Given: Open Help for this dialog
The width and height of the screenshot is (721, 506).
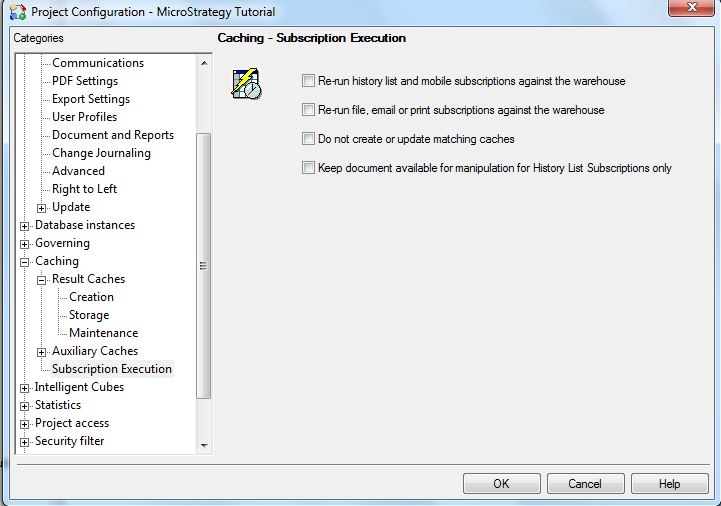Looking at the screenshot, I should point(670,483).
